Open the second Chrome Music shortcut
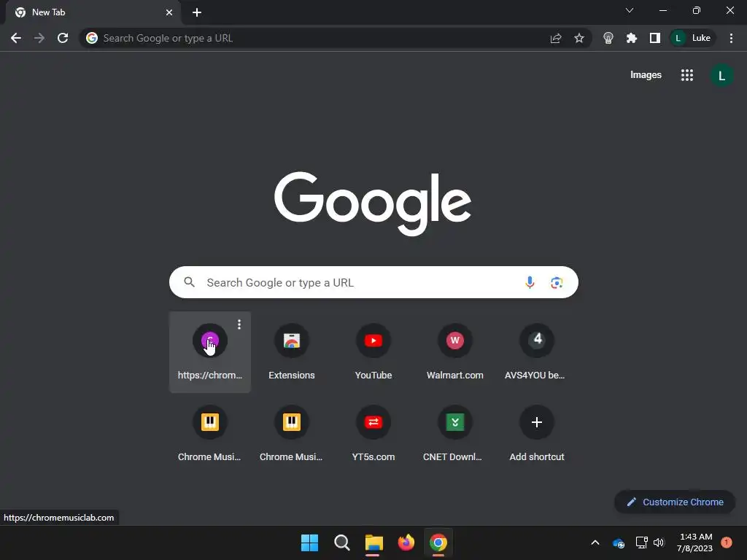 click(292, 434)
